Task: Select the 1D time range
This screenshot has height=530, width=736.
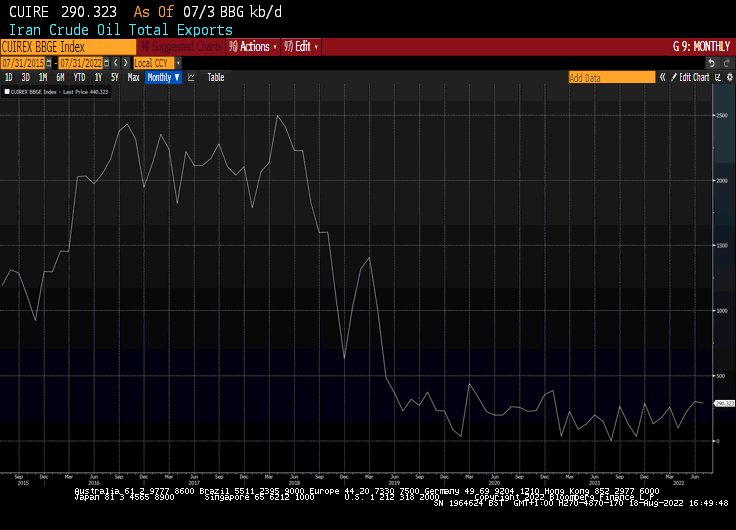Action: 8,77
